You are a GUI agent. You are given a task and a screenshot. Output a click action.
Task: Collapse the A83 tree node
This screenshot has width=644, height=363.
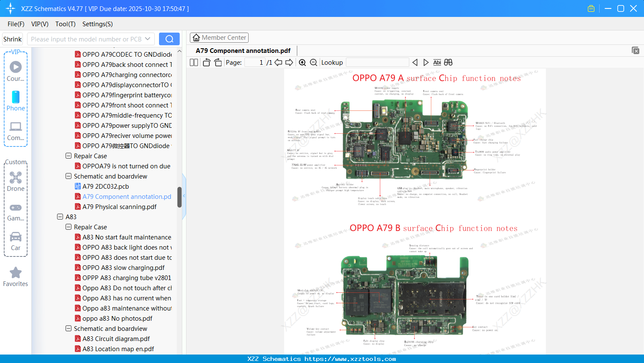pos(60,217)
